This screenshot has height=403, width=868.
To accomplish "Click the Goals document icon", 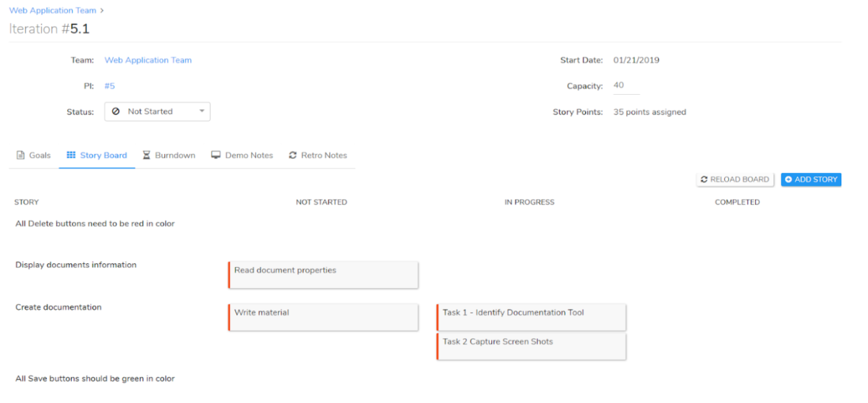I will tap(20, 156).
